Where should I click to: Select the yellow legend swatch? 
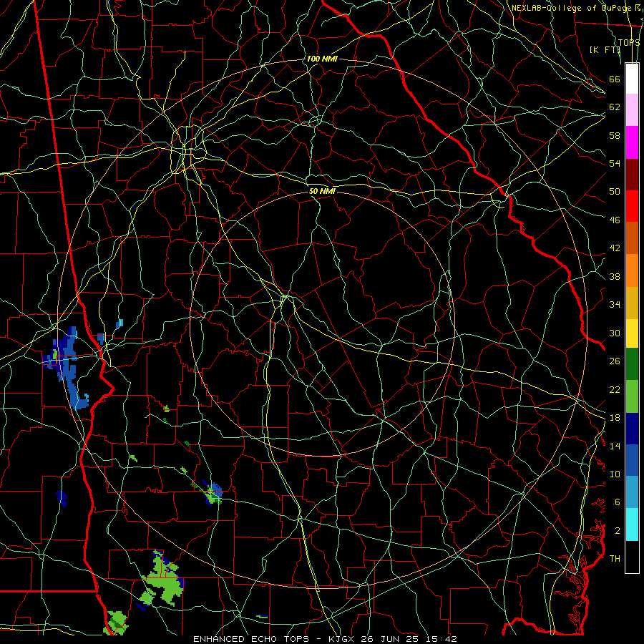pos(632,333)
